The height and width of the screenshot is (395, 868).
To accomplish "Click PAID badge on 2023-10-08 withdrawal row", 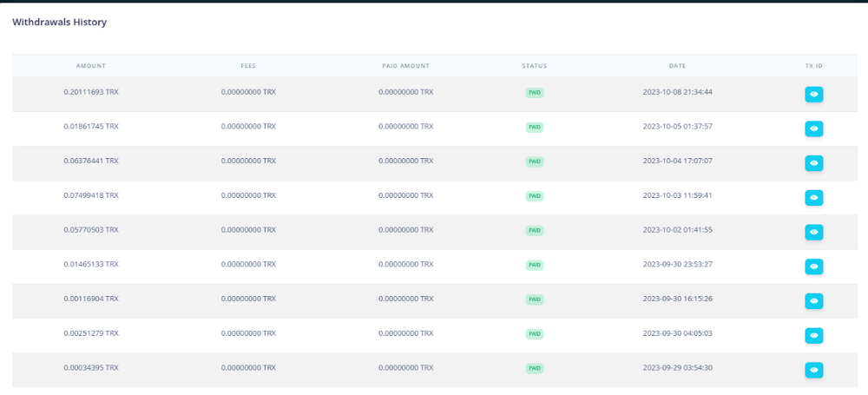I will click(x=535, y=92).
